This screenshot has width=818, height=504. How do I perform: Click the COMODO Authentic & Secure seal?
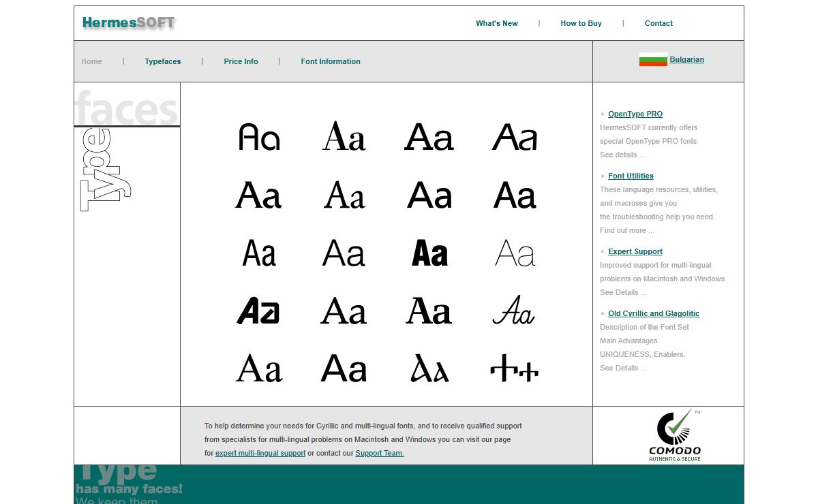pyautogui.click(x=674, y=436)
